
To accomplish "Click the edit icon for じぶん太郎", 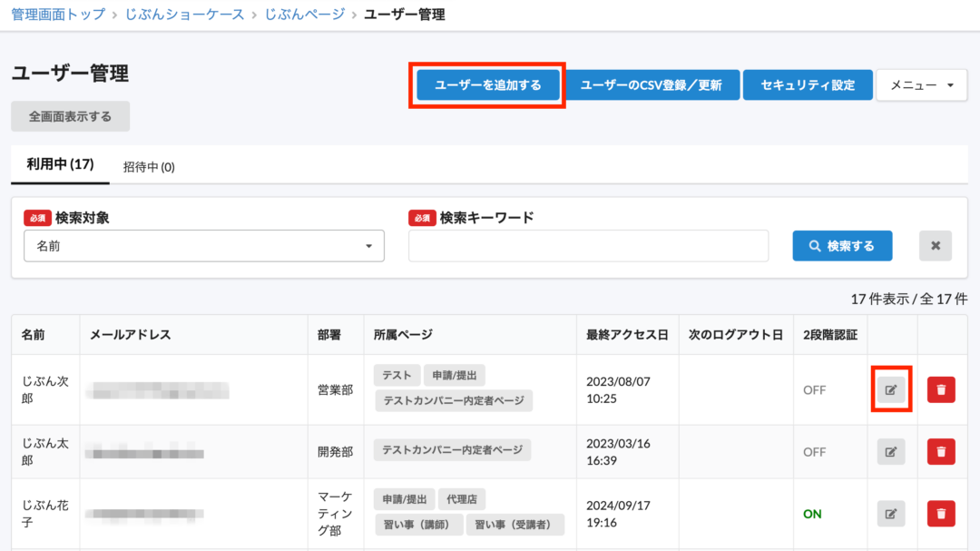I will coord(890,451).
